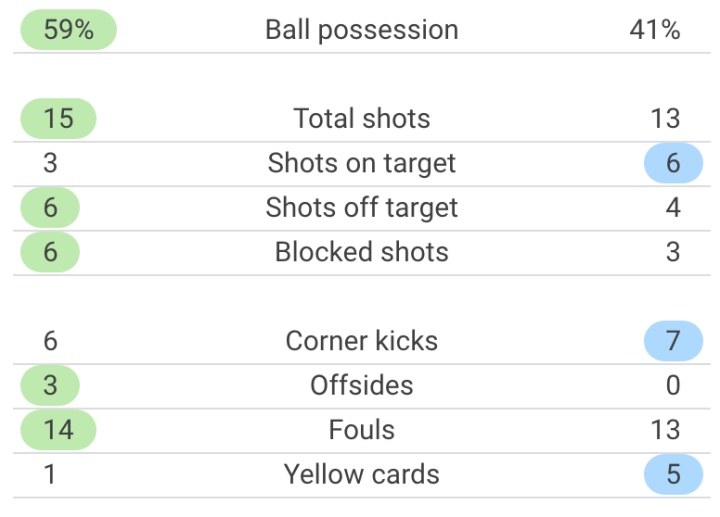This screenshot has height=517, width=720.
Task: Select the green 6 blocked shots badge
Action: (50, 252)
